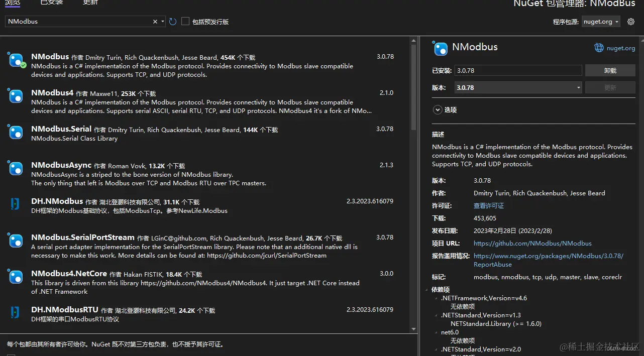
Task: Click the NModbus4 package icon
Action: (x=16, y=96)
